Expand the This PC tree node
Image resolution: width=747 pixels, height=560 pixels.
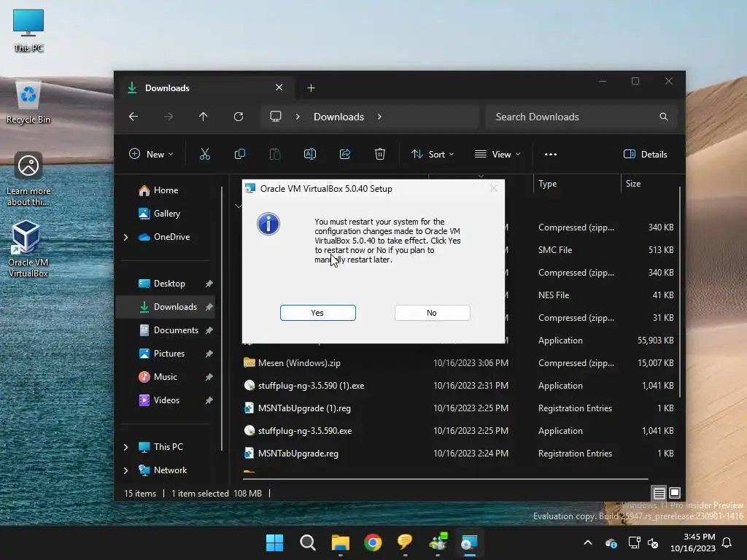(x=125, y=447)
